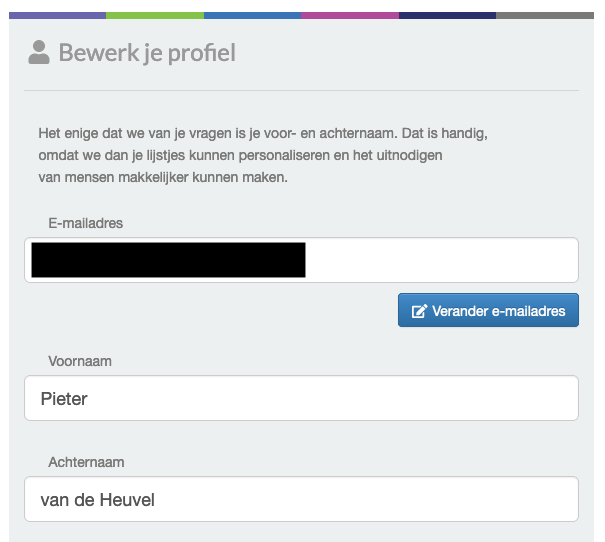
Task: Click the magenta segment of the top bar
Action: point(350,16)
